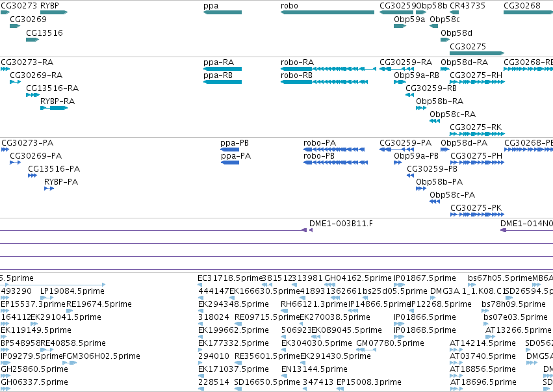This screenshot has height=392, width=553.
Task: Select the RYBP gene label
Action: pyautogui.click(x=50, y=6)
